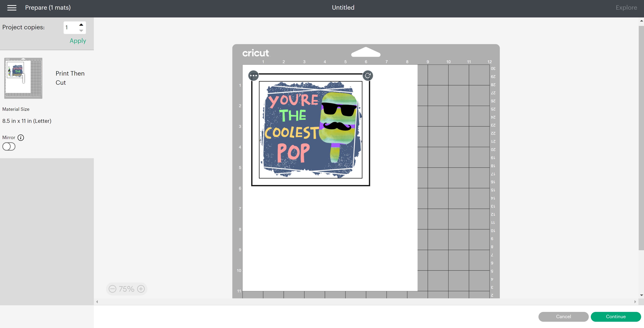Click the Explore machine label
This screenshot has width=644, height=328.
tap(626, 7)
